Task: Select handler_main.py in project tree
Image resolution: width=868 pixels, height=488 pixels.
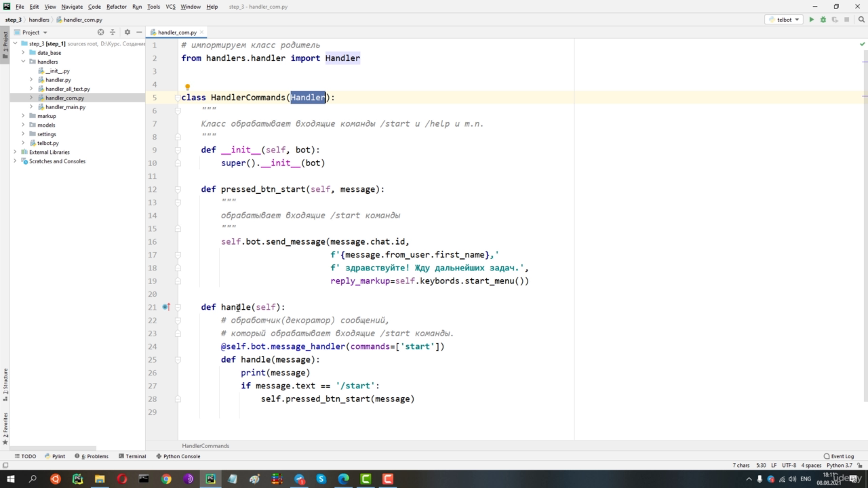Action: [x=65, y=107]
